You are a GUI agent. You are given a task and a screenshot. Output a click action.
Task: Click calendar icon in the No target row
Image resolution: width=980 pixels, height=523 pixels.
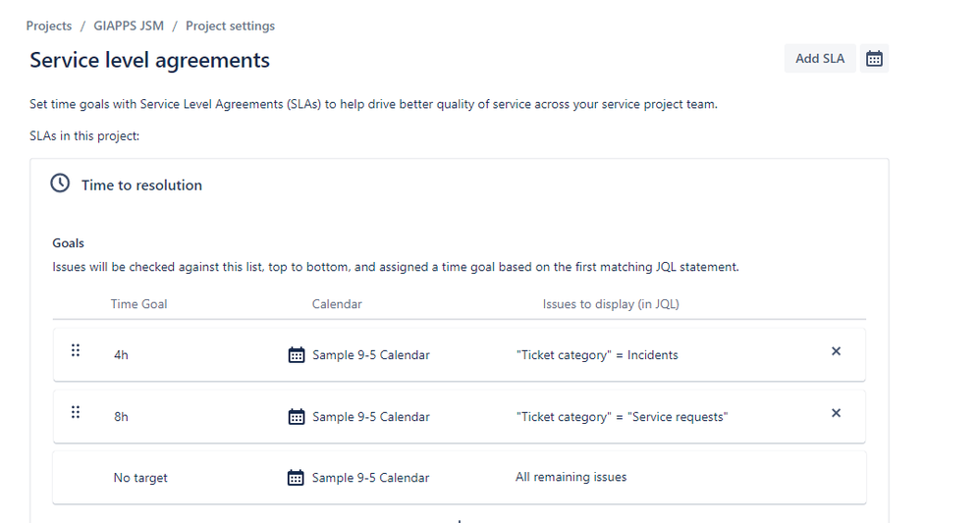pyautogui.click(x=296, y=478)
